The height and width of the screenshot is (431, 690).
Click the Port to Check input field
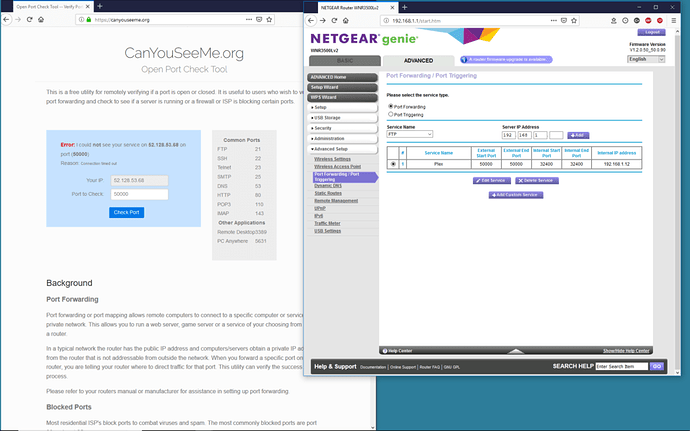[x=139, y=194]
